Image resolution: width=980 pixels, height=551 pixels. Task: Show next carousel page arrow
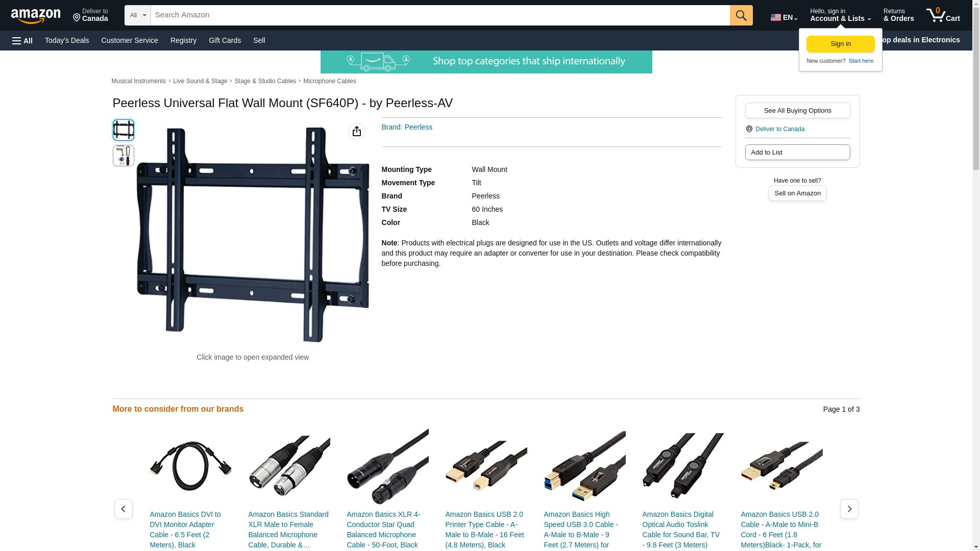[849, 509]
